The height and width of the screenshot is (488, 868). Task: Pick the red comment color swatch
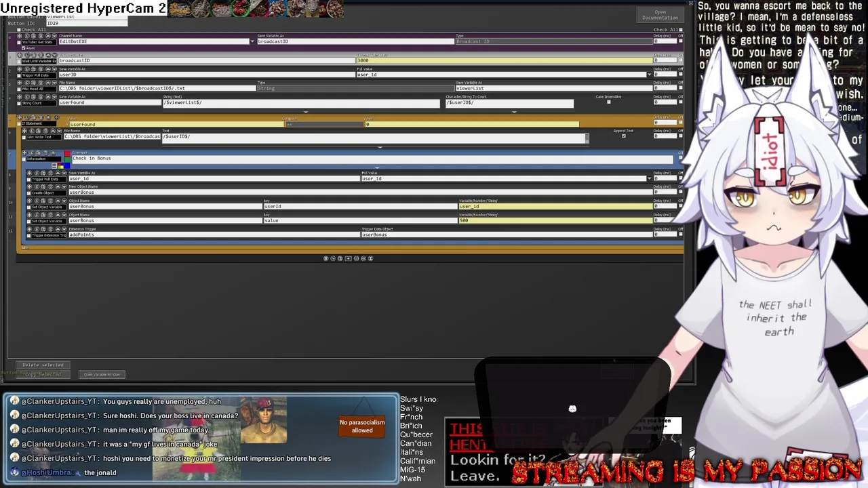tap(67, 153)
